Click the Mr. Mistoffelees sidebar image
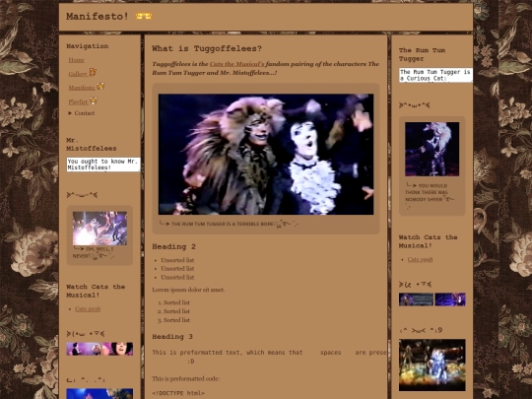 tap(100, 229)
